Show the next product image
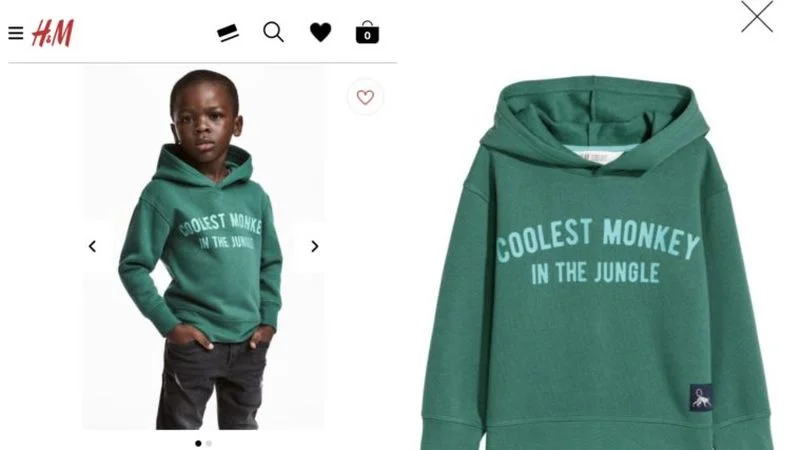Screen dimensions: 800x450 coord(315,246)
